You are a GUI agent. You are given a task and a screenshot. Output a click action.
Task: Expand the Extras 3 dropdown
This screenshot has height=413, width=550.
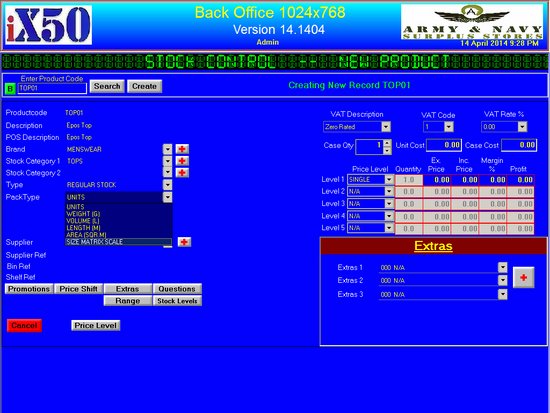(503, 294)
